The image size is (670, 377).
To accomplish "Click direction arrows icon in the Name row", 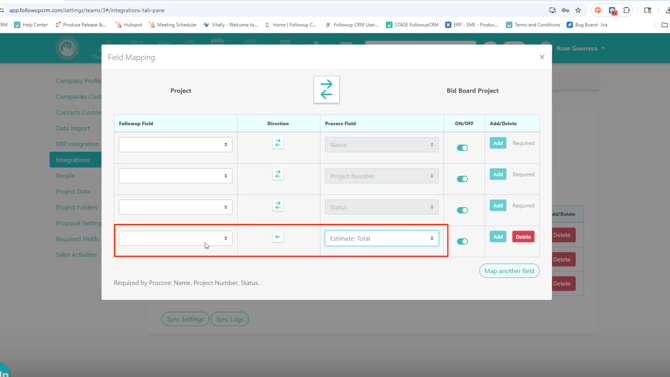I will (278, 143).
